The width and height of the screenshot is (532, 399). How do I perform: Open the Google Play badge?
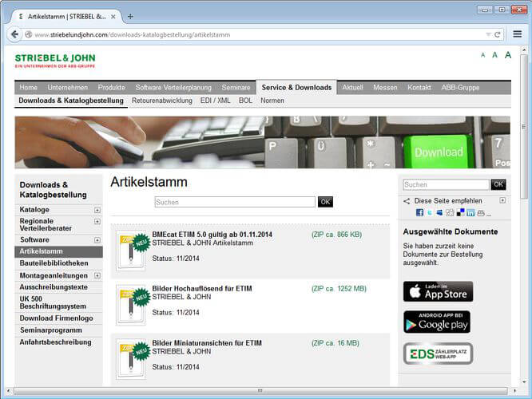(x=437, y=322)
